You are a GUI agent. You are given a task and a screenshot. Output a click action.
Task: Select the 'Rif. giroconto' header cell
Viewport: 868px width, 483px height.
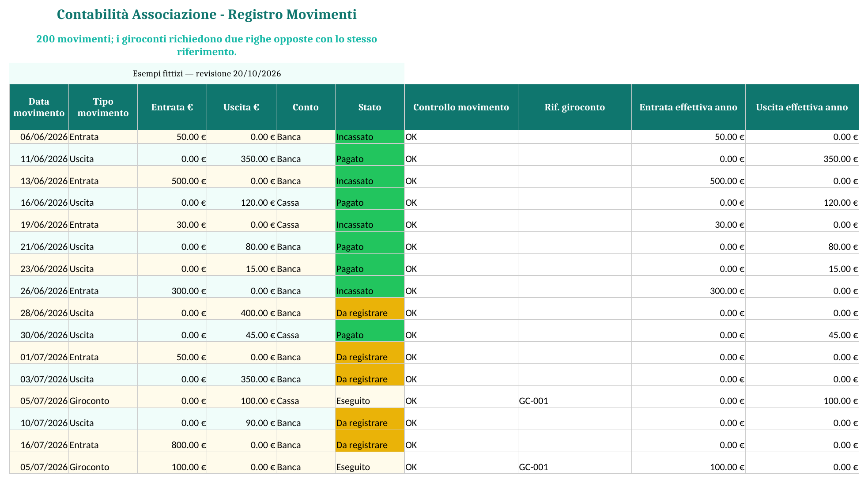pyautogui.click(x=575, y=107)
